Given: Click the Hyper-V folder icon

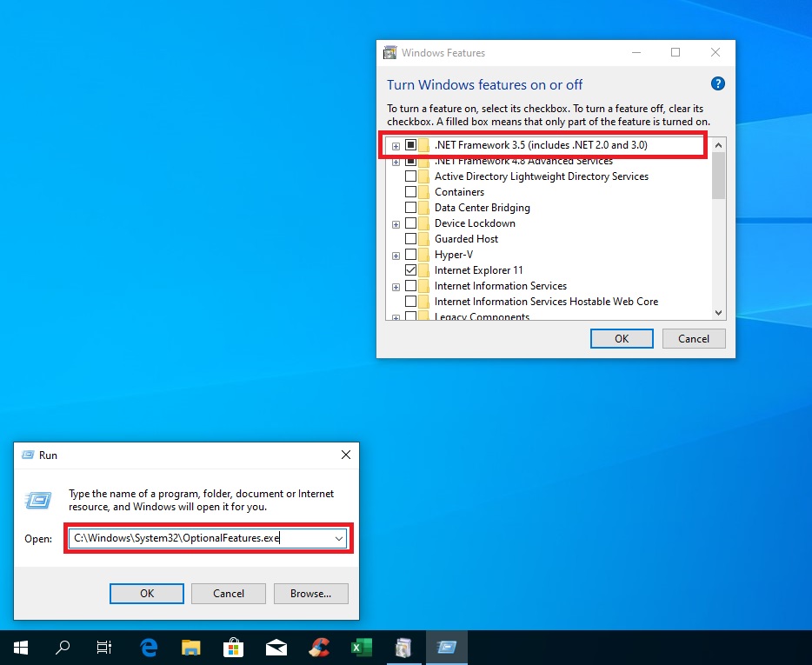Looking at the screenshot, I should 423,255.
